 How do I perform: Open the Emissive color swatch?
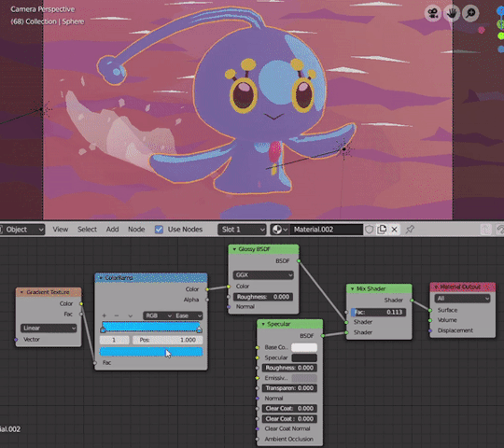point(304,378)
